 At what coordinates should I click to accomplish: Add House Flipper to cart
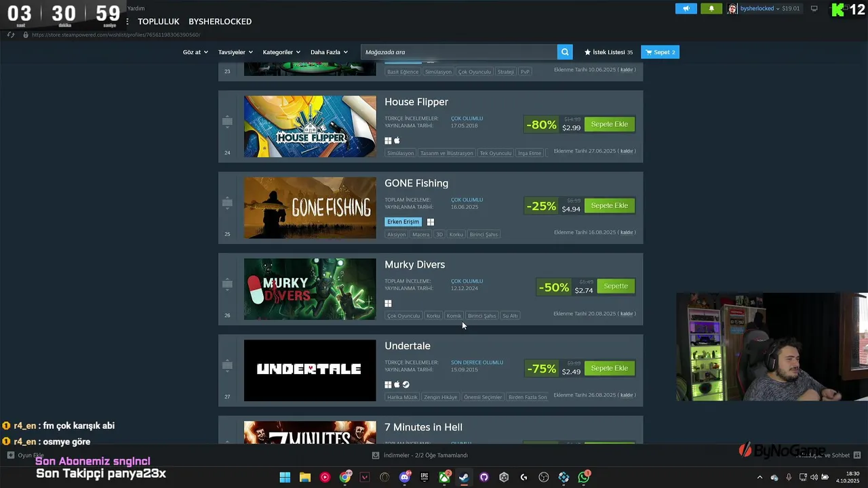tap(610, 124)
